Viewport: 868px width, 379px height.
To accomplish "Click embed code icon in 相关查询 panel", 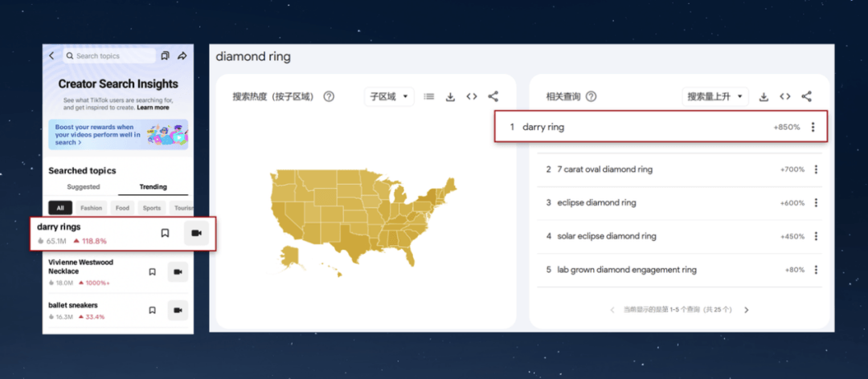I will [x=785, y=96].
